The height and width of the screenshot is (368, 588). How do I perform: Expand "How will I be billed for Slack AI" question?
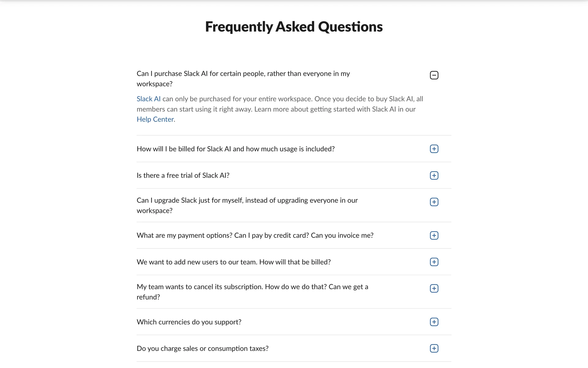tap(236, 149)
